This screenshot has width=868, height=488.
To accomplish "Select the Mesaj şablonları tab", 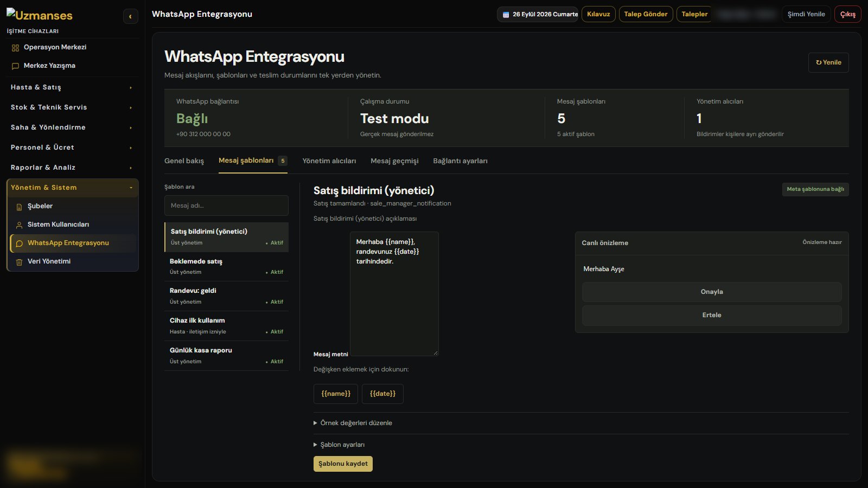I will click(x=253, y=160).
